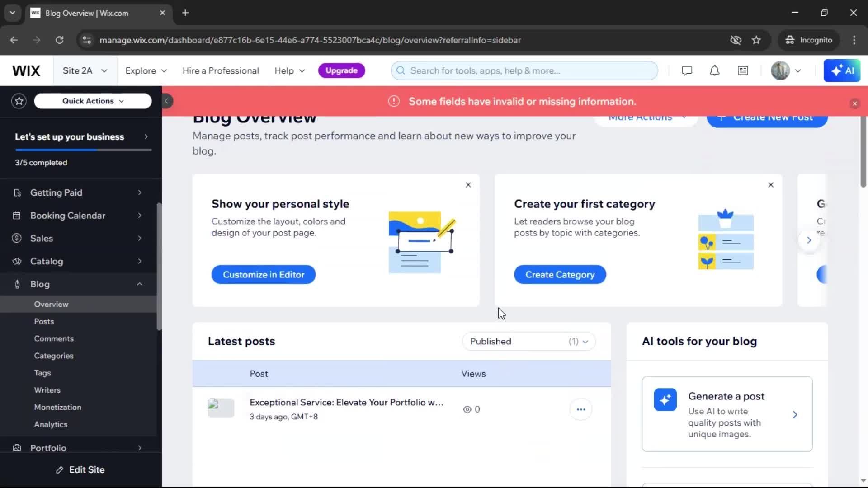Click the WIX logo
This screenshot has width=868, height=488.
click(26, 70)
